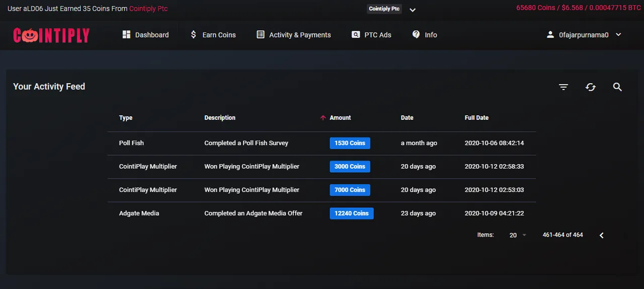Click the "461-464 of 464" pagination text
Image resolution: width=644 pixels, height=289 pixels.
coord(562,235)
